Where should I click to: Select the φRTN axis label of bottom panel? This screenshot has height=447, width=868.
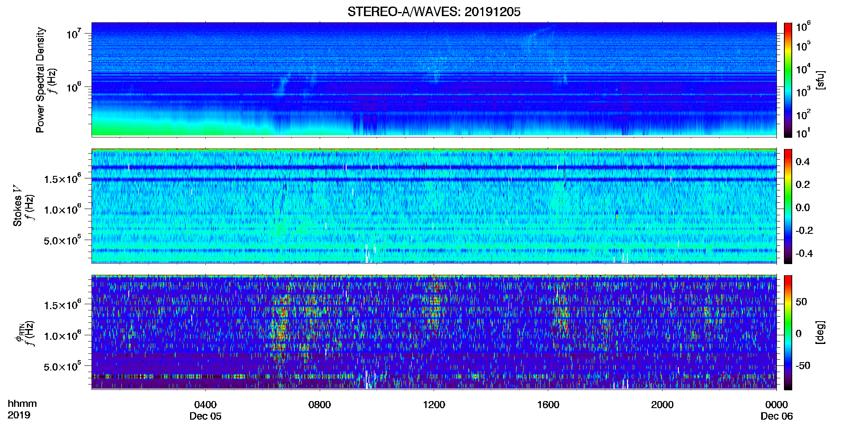(x=19, y=333)
